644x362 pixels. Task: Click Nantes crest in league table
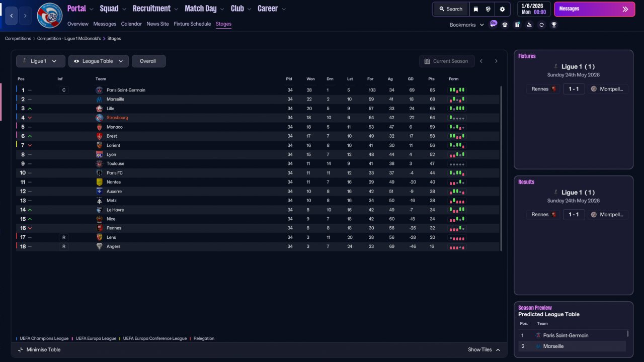[99, 182]
